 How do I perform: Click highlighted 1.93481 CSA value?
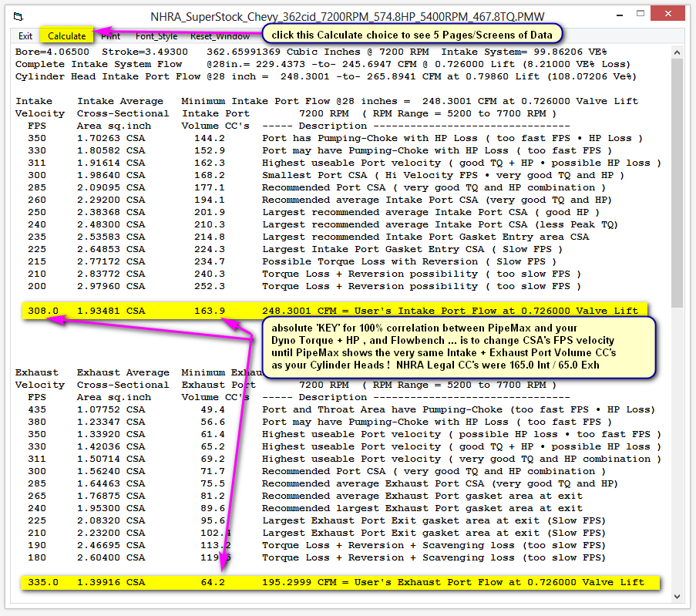tap(111, 311)
